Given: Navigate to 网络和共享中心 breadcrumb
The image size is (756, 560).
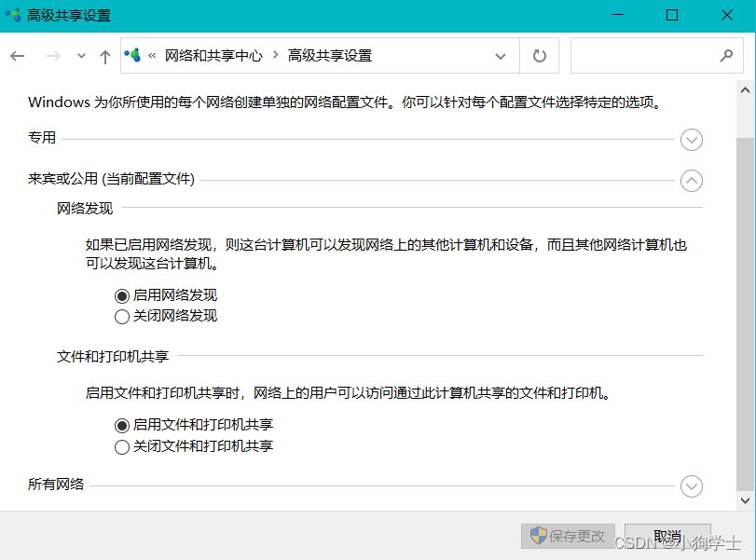Looking at the screenshot, I should 213,56.
